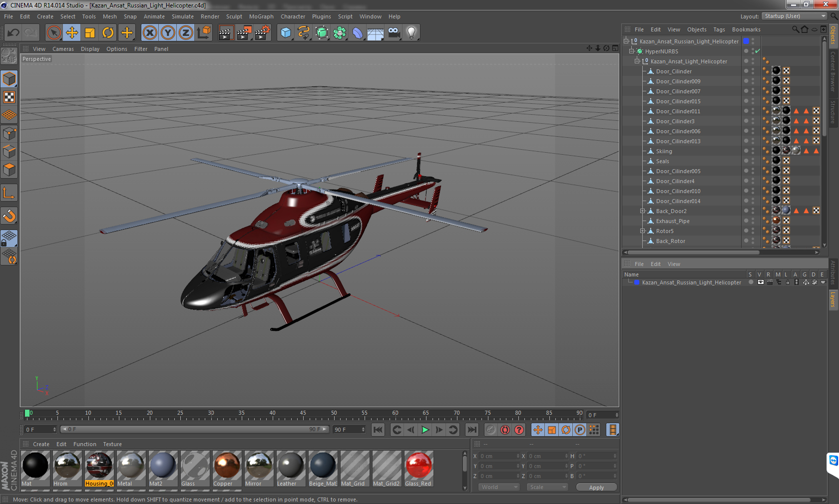839x504 pixels.
Task: Toggle Z axis lock
Action: (186, 33)
